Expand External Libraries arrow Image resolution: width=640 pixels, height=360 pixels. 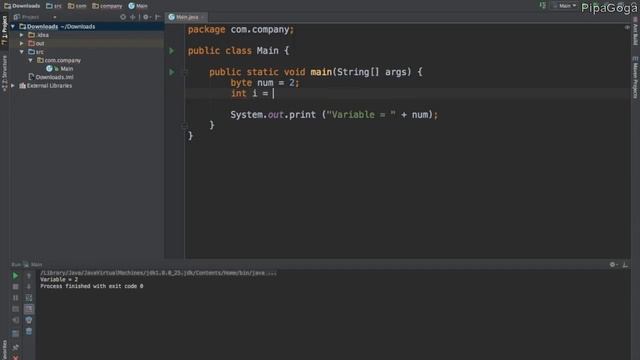coord(13,86)
